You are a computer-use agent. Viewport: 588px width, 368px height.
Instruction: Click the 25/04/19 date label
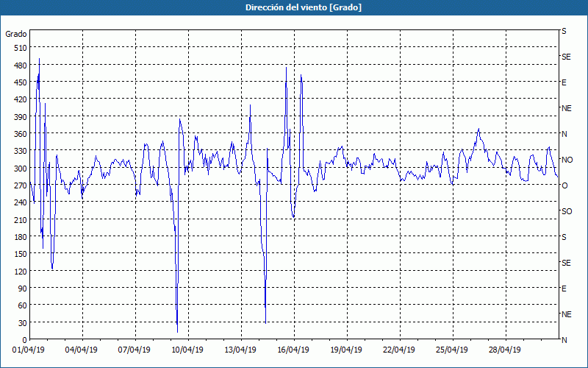[x=451, y=350]
